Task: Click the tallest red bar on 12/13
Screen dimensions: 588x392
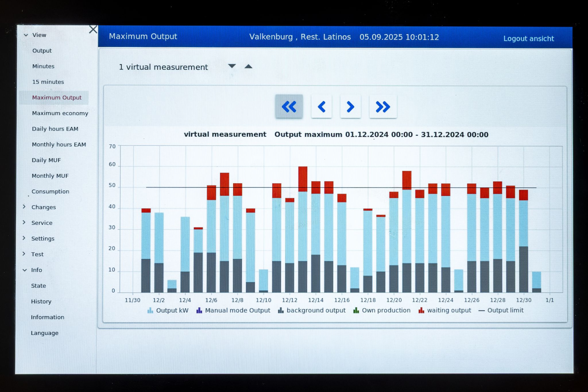Action: coord(303,179)
